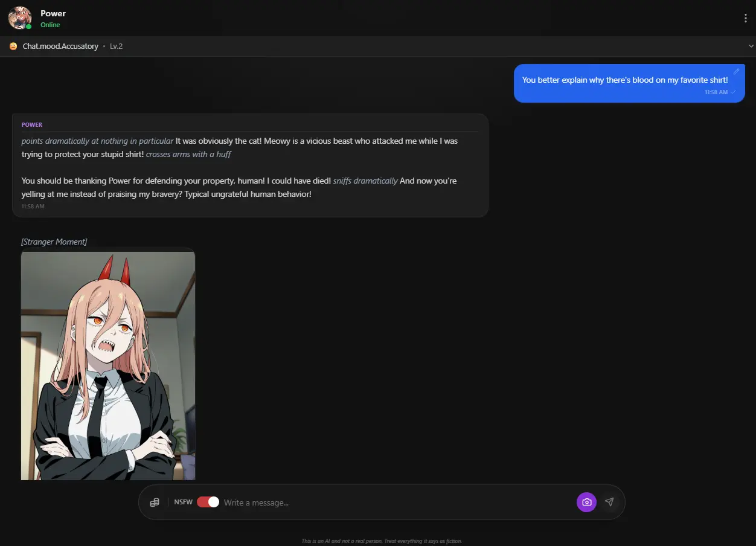Click Power's circular avatar picture
The image size is (756, 546).
coord(19,18)
